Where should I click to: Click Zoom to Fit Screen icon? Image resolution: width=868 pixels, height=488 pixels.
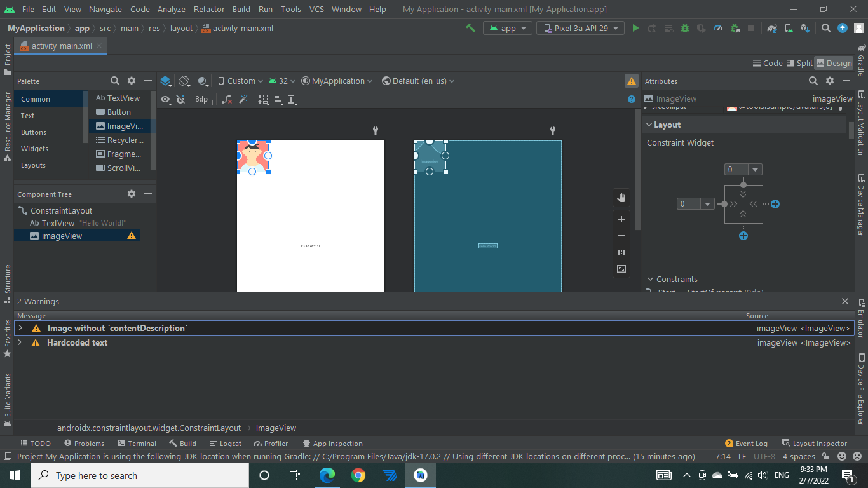tap(621, 269)
